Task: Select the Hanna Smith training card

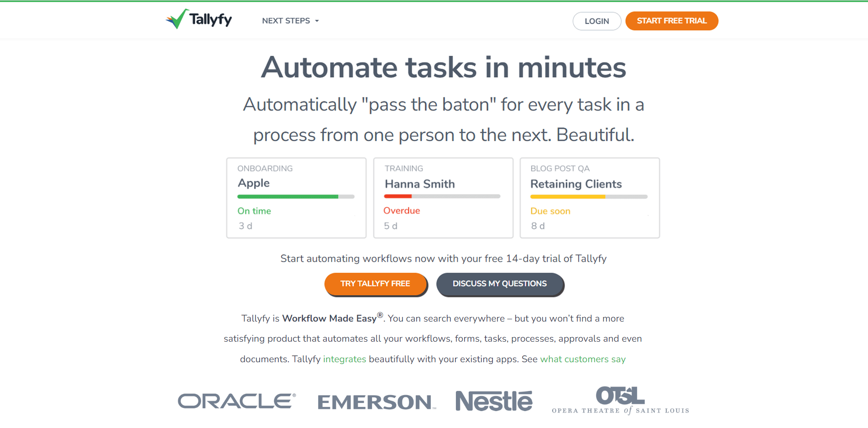Action: pos(443,198)
